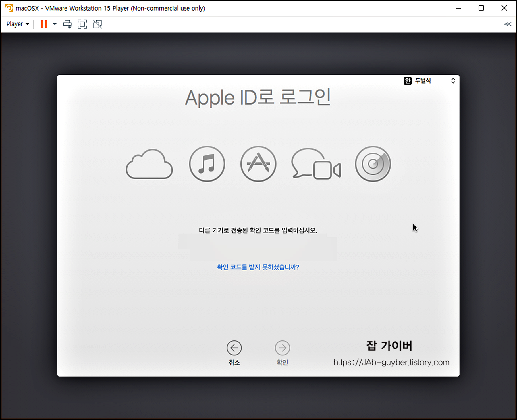This screenshot has width=517, height=420.
Task: Maximize the VMware Player window
Action: (x=481, y=8)
